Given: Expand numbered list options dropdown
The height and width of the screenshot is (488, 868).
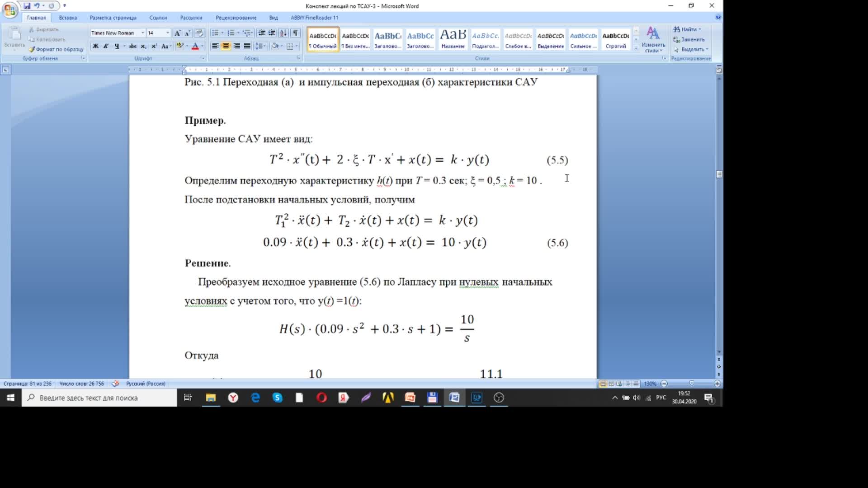Looking at the screenshot, I should click(x=238, y=33).
